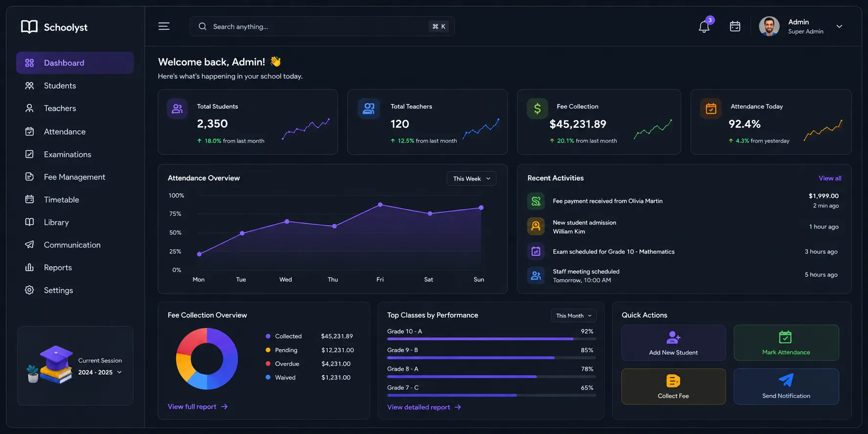Click the Schoolyst book logo icon

point(29,27)
